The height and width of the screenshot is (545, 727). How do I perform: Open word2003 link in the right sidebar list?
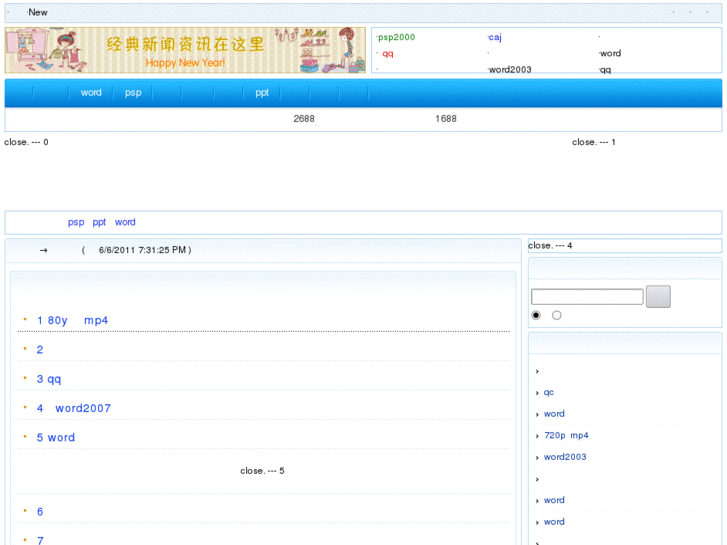(x=565, y=457)
